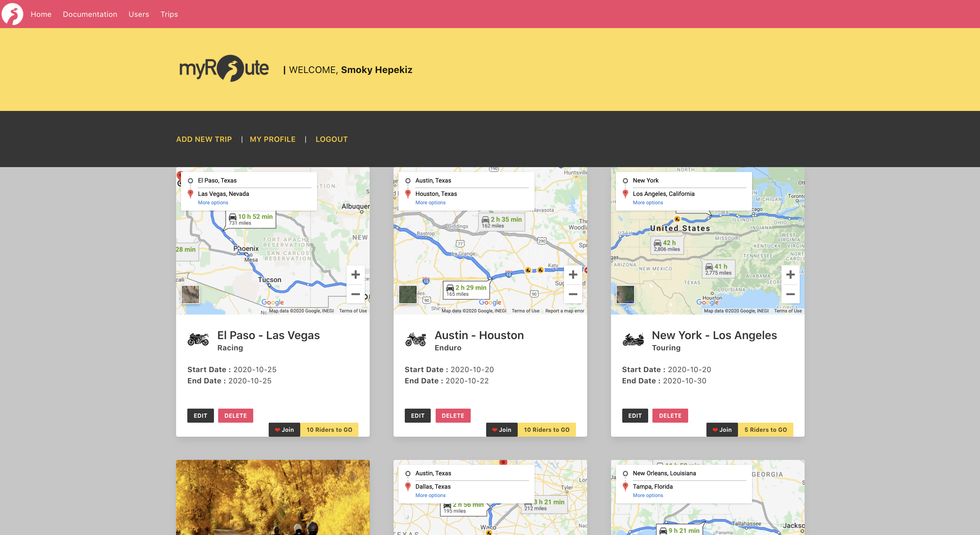Zoom out on Austin - Houston map

click(573, 294)
